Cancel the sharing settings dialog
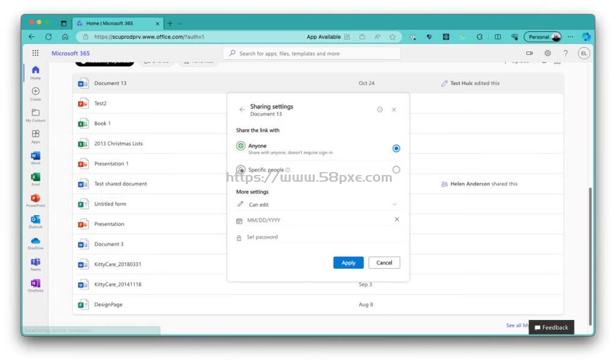The height and width of the screenshot is (364, 616). coord(384,262)
